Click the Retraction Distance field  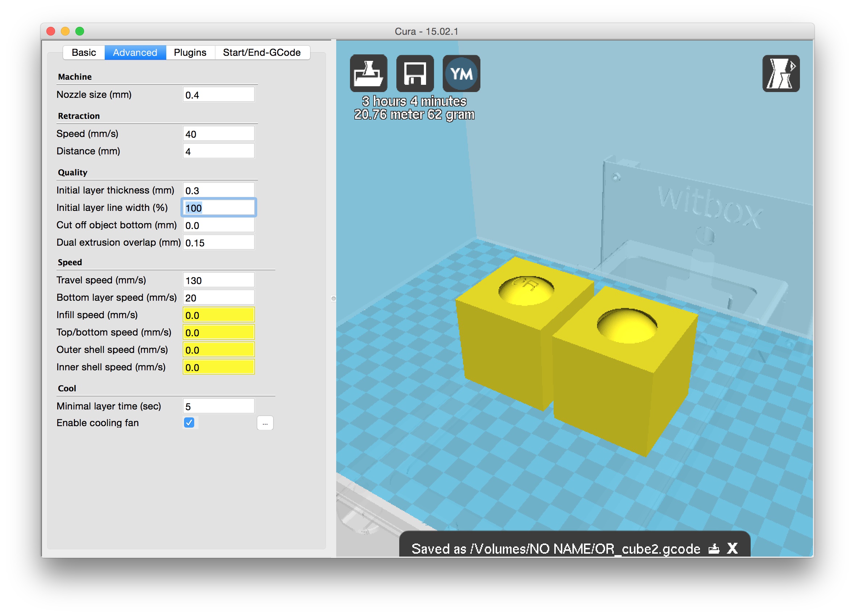pos(218,151)
